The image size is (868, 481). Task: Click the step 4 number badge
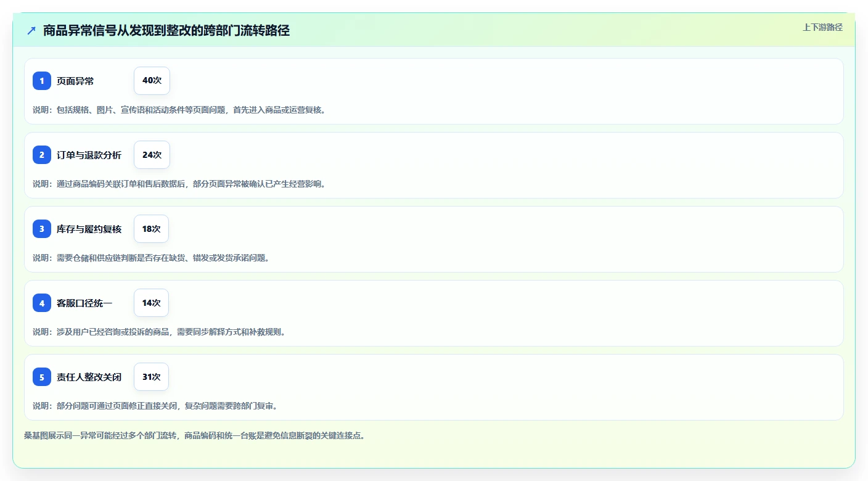[x=42, y=303]
